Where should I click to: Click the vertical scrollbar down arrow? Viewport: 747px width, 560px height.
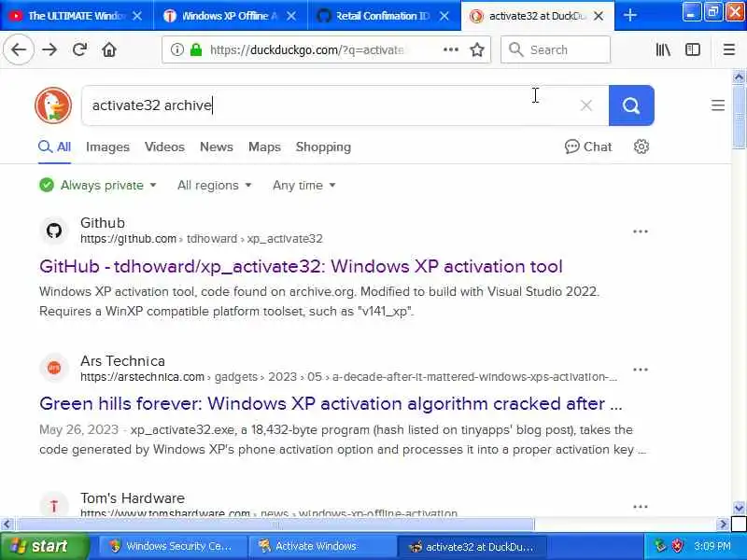point(739,509)
